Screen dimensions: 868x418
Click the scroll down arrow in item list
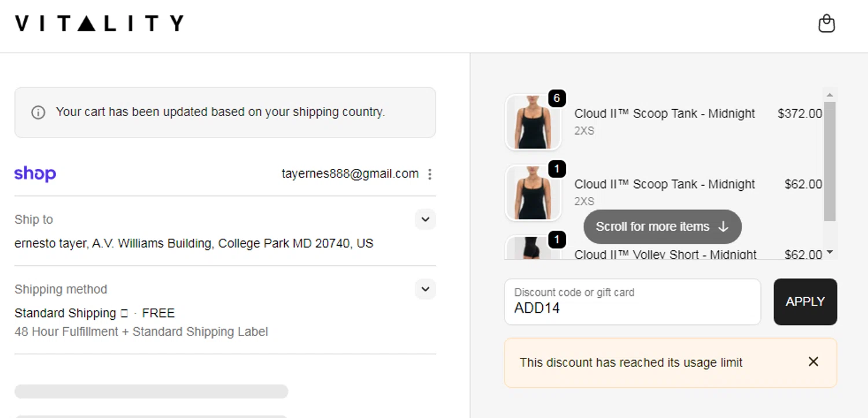830,252
